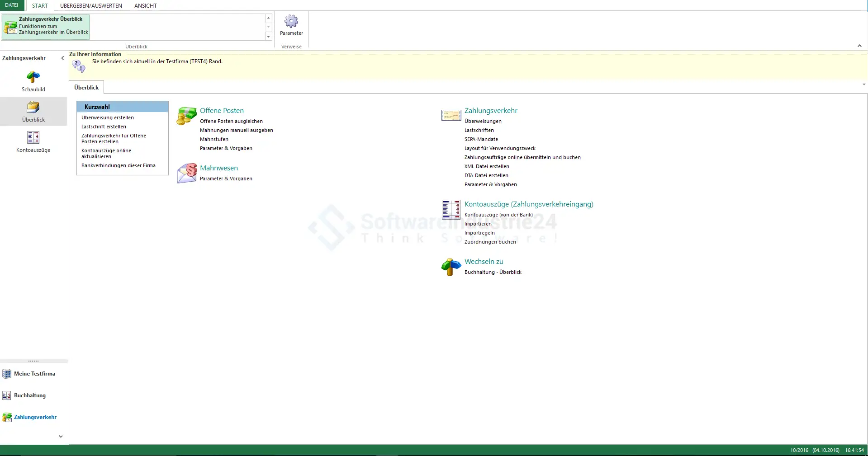Click the sidebar splitter handle dots
The height and width of the screenshot is (456, 868).
pos(33,361)
